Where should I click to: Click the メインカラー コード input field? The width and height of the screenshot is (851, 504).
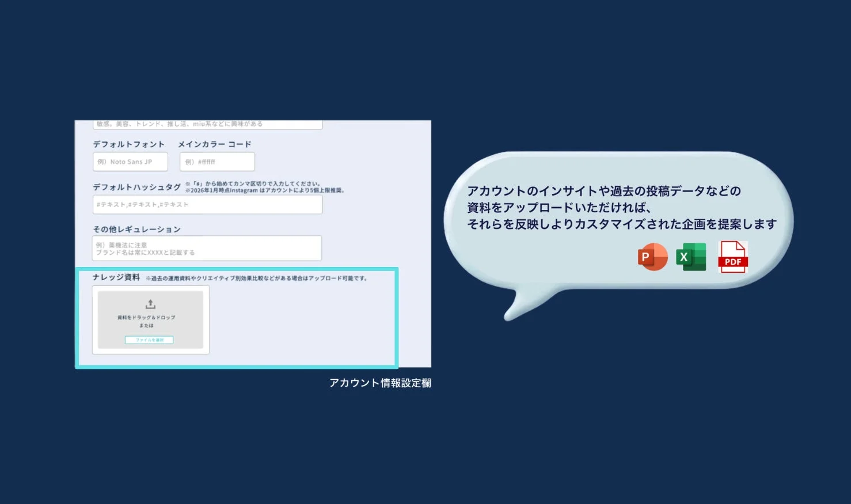(217, 162)
